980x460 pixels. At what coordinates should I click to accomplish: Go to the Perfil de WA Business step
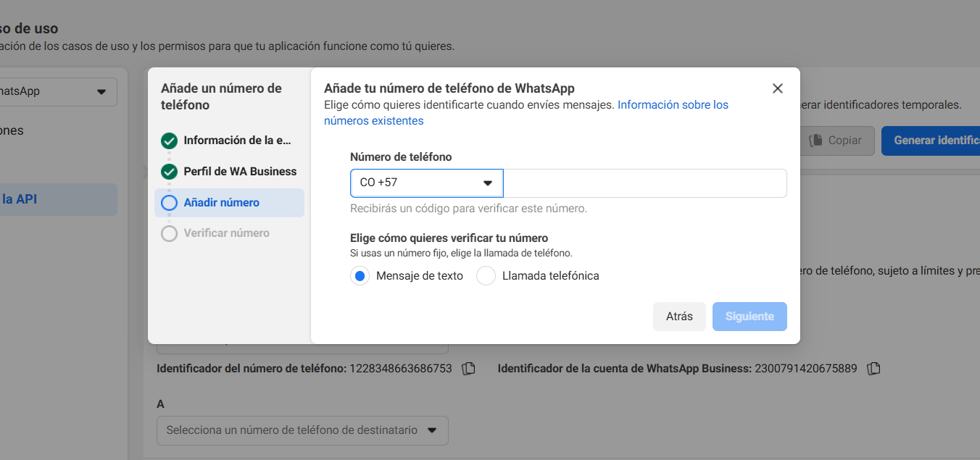tap(229, 172)
